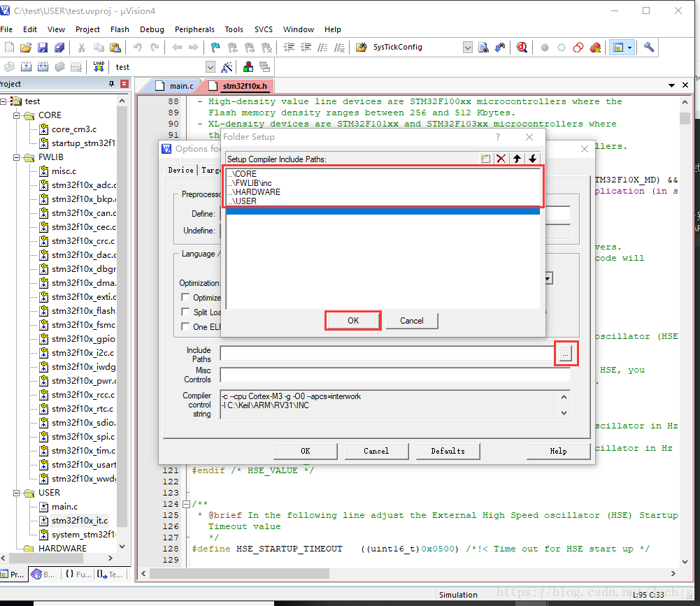Build target icon in build toolbar
Screen dimensions: 700x606
(x=26, y=67)
